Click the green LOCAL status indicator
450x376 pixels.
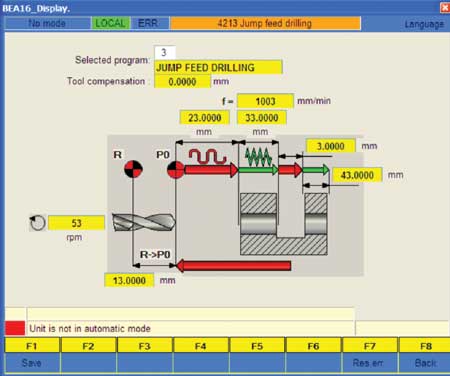pos(110,23)
